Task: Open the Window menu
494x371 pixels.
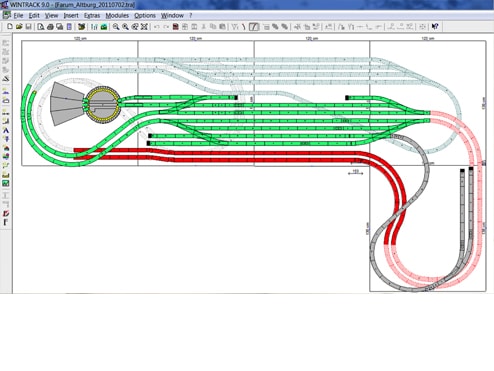Action: tap(172, 16)
